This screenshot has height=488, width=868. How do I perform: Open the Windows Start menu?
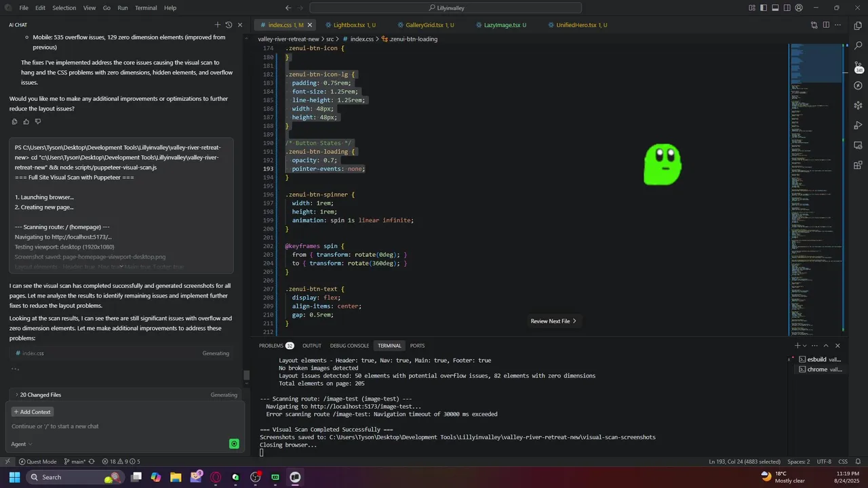pyautogui.click(x=14, y=477)
